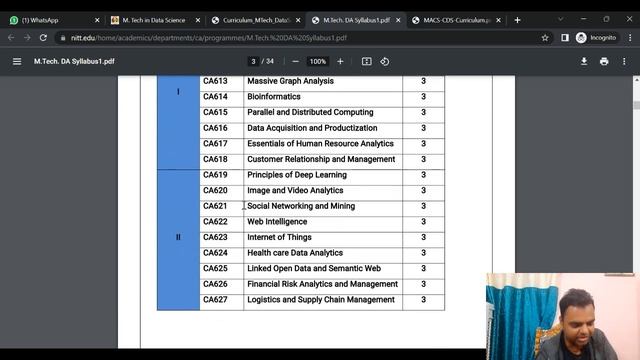Screen dimensions: 640x360
Task: Go back to previous page in browser
Action: click(x=11, y=38)
